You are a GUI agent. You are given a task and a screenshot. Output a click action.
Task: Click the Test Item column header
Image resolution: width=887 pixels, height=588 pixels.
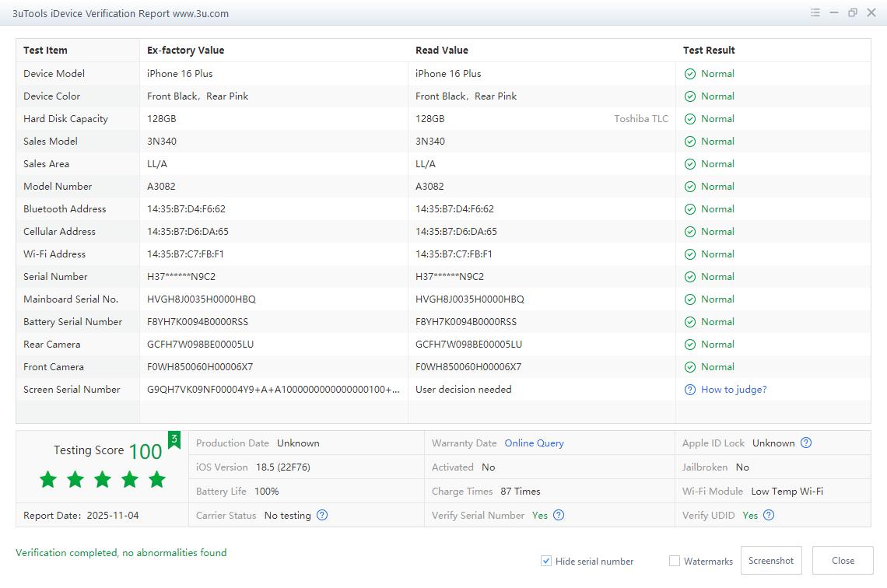click(45, 50)
